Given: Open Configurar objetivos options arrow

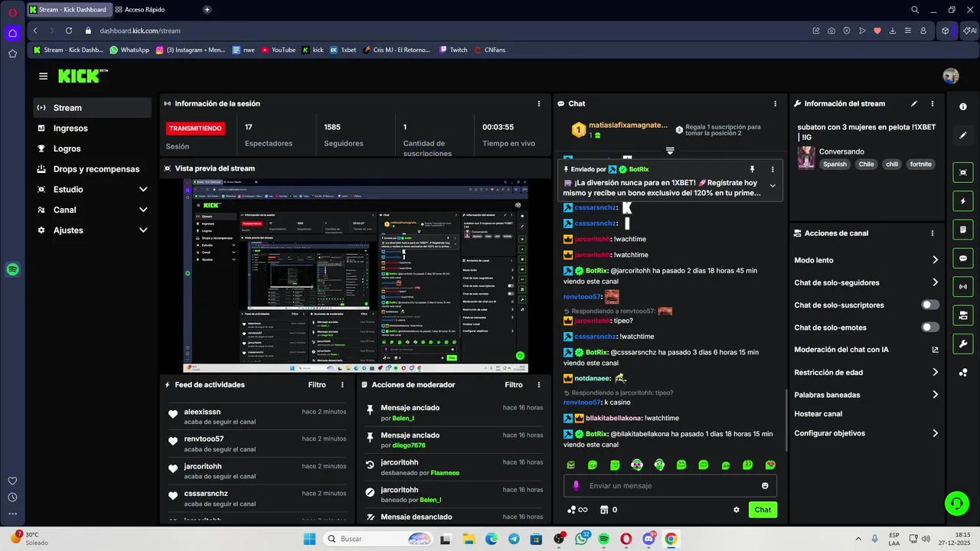Looking at the screenshot, I should tap(935, 433).
